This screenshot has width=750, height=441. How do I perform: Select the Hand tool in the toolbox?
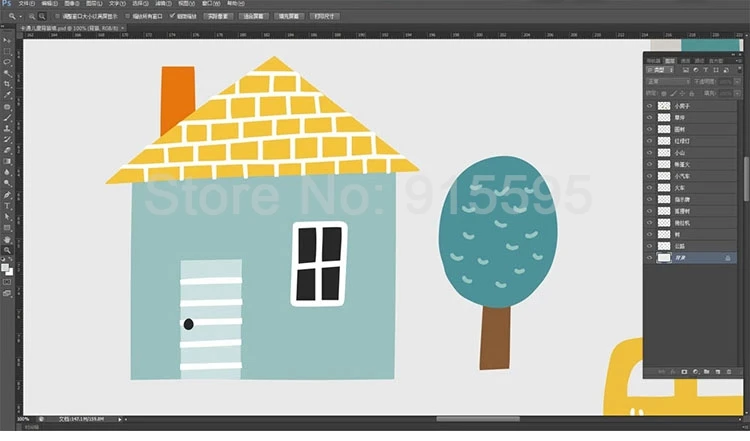(7, 240)
